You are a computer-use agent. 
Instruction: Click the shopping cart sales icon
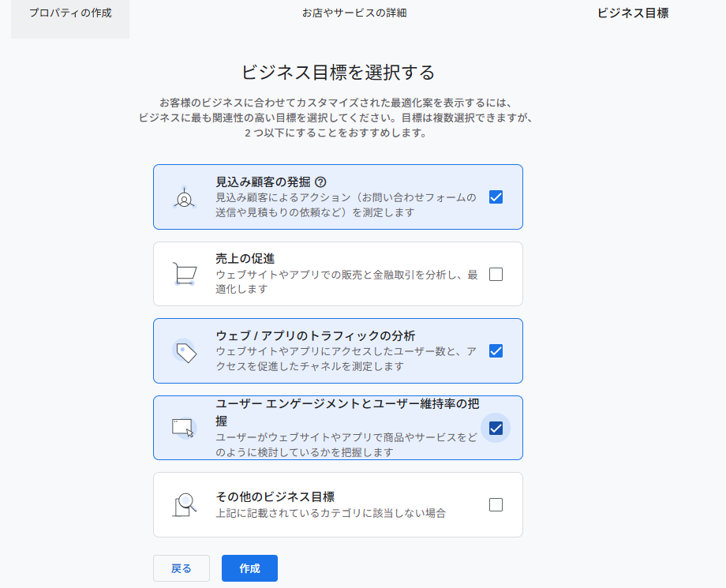184,274
